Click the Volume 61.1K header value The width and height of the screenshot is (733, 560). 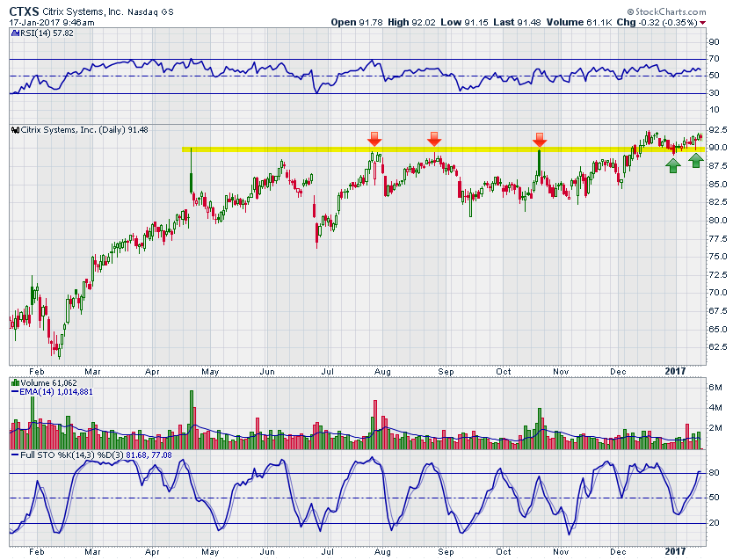578,22
